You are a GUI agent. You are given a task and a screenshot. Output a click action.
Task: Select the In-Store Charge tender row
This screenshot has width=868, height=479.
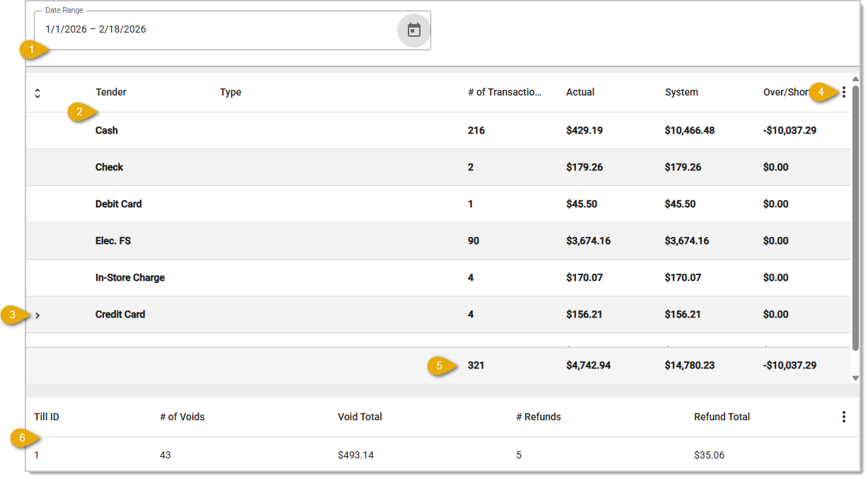438,277
